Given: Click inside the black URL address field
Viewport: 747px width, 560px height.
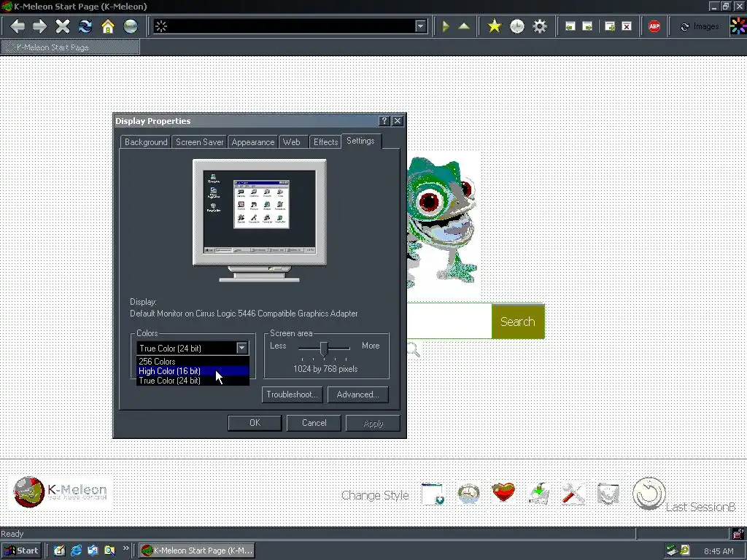Looking at the screenshot, I should tap(290, 26).
